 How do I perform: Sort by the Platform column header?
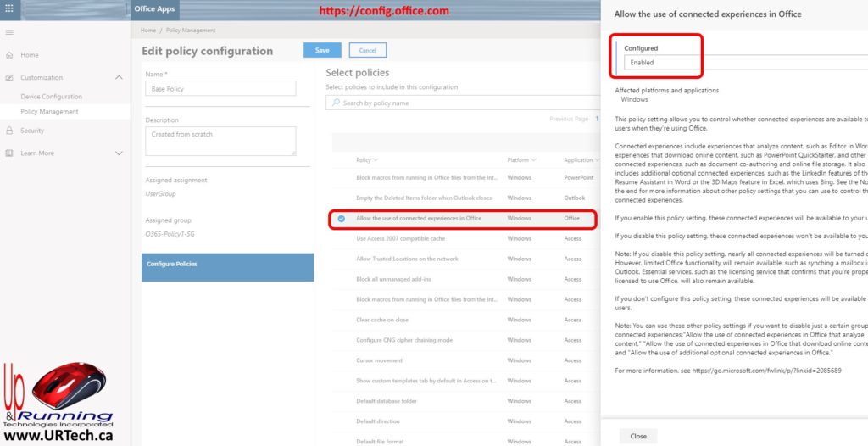(522, 160)
